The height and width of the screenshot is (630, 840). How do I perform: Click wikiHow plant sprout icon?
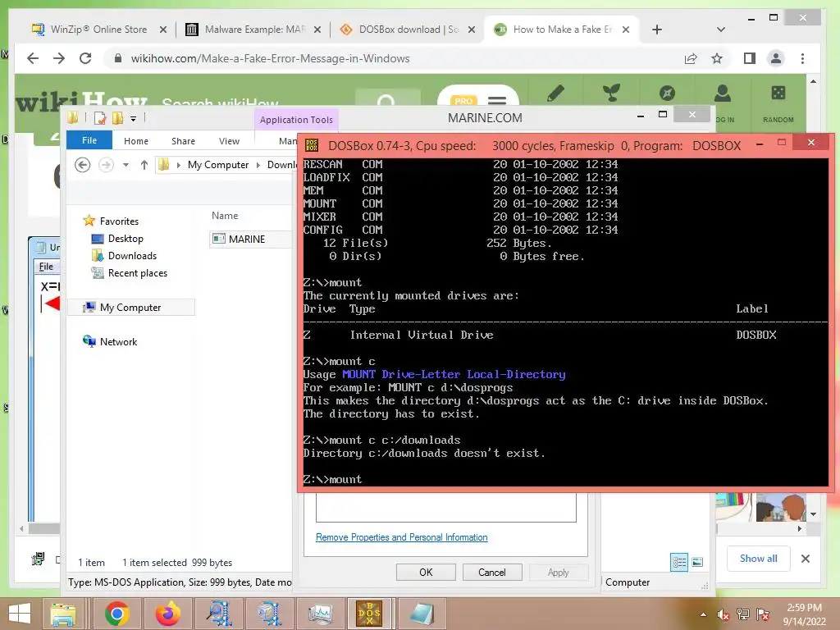(x=610, y=93)
